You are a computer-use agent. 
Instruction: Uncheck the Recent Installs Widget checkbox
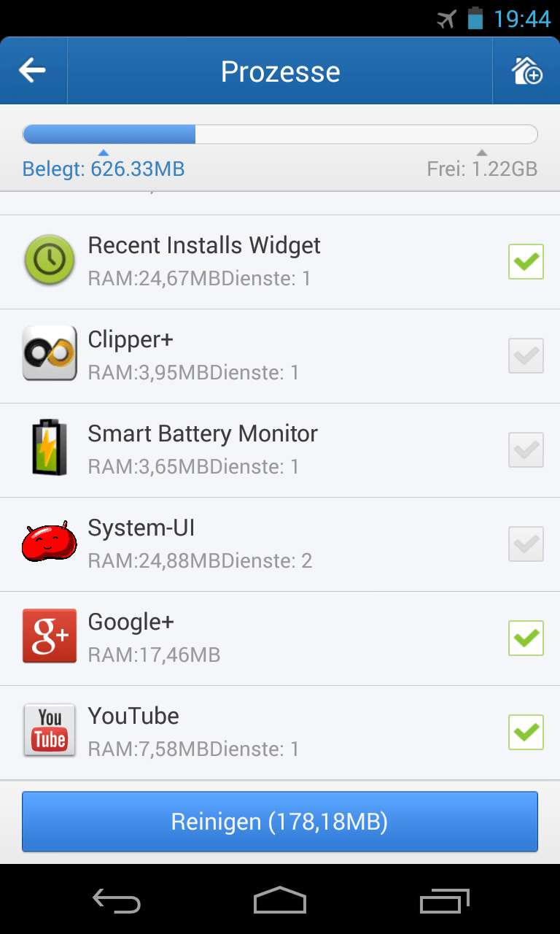(526, 261)
